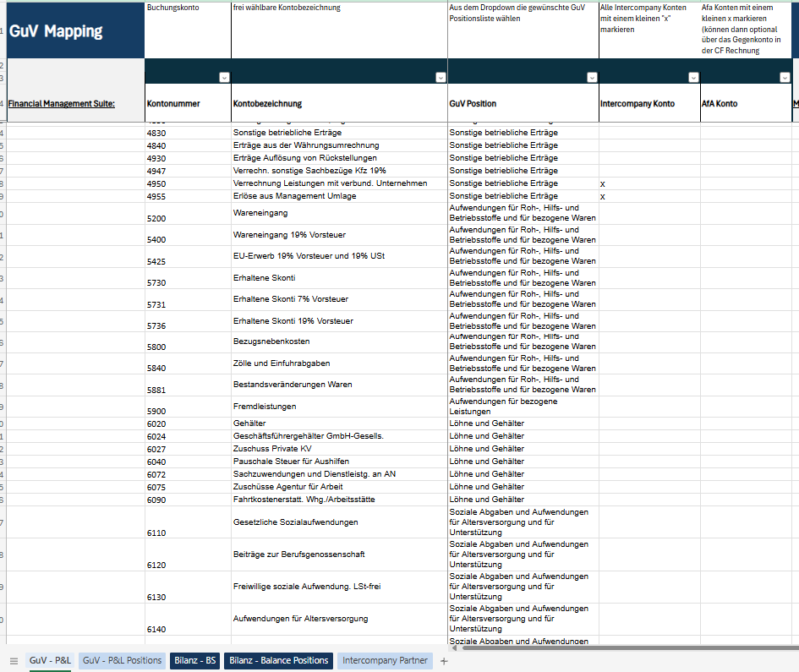Select 'Erhaltene Skonti' cell of account 5730
The image size is (799, 672).
339,278
